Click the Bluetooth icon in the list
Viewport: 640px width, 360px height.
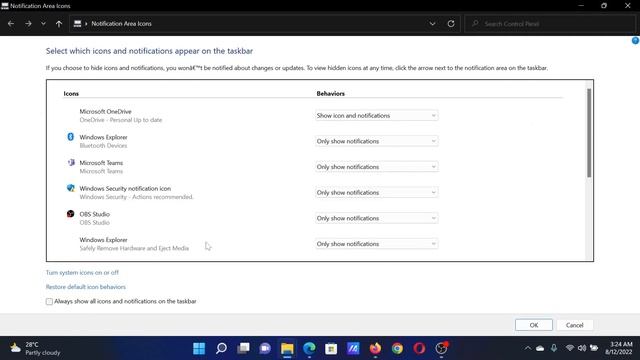click(x=71, y=137)
